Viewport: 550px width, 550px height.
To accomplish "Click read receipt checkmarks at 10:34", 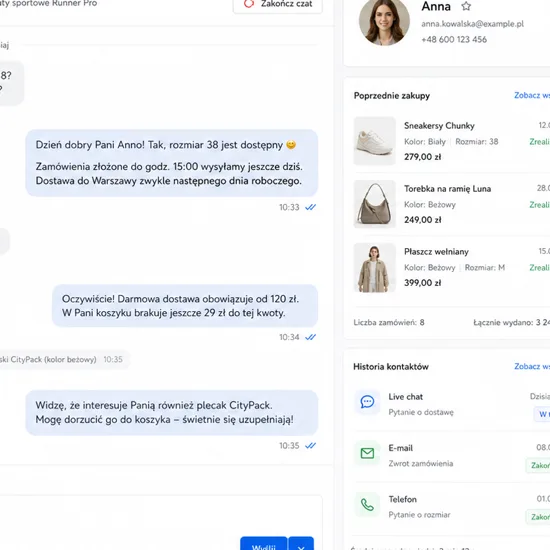I will click(310, 337).
